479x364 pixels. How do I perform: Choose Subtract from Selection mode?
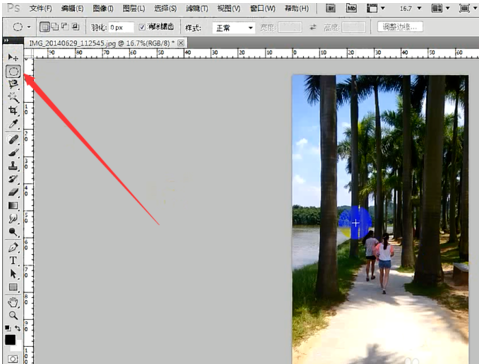click(65, 27)
